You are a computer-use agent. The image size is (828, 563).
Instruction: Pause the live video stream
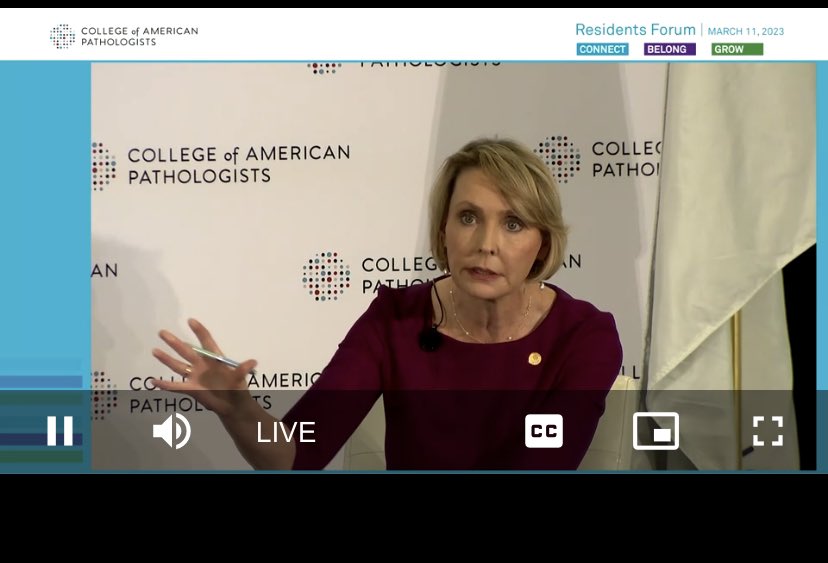click(x=60, y=430)
